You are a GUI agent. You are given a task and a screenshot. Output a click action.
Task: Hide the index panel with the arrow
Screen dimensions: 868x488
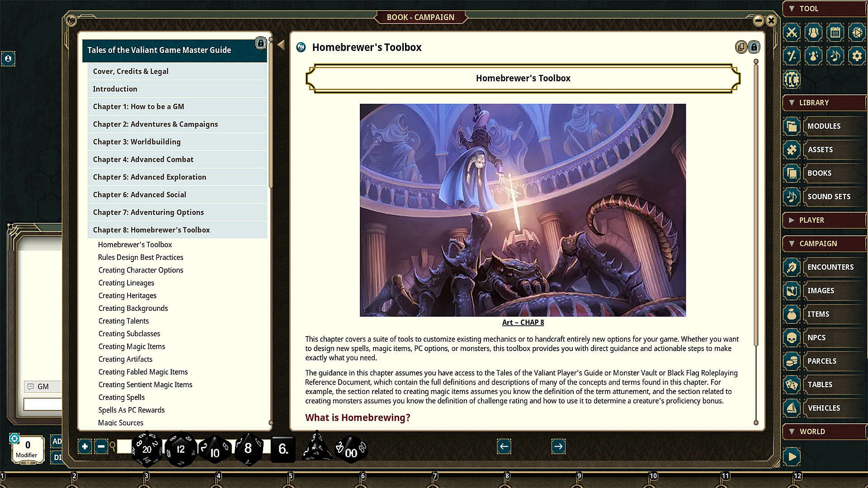tap(281, 45)
